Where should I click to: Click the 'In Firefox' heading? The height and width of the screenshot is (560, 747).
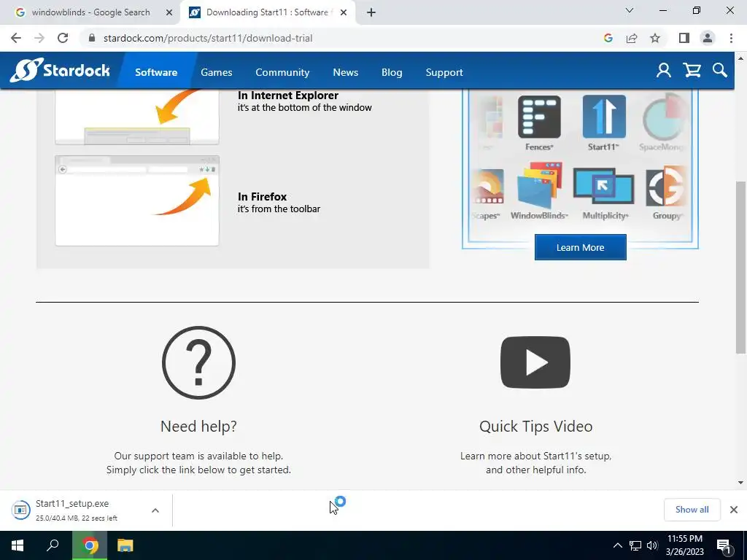point(262,196)
